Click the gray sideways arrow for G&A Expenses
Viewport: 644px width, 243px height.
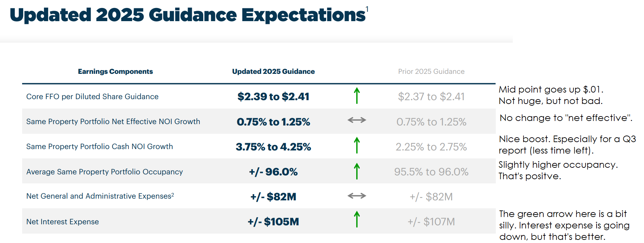click(x=357, y=196)
